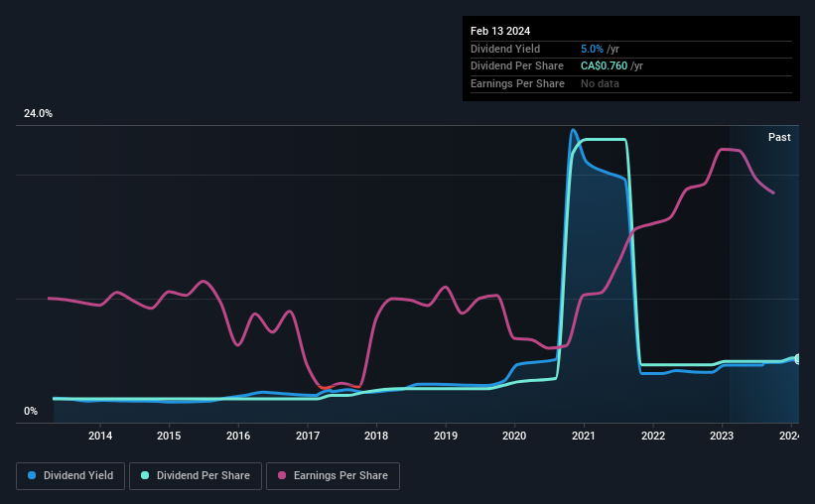This screenshot has width=815, height=504.
Task: Click the teal Dividend Per Share legend dot
Action: pos(145,475)
